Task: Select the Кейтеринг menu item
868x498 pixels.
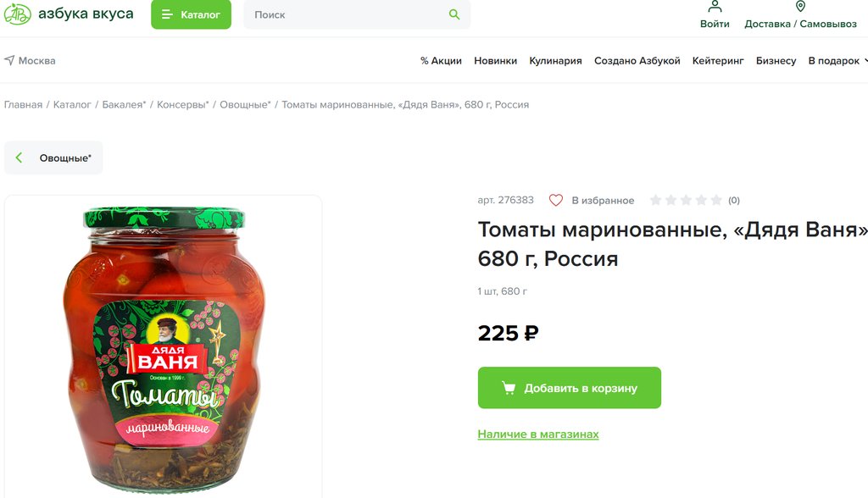Action: coord(718,61)
